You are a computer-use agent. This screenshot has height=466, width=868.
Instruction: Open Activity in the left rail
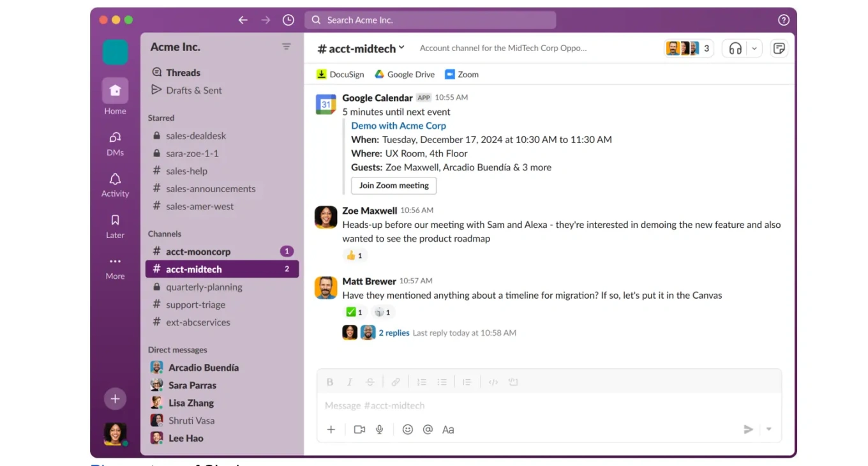pyautogui.click(x=114, y=185)
